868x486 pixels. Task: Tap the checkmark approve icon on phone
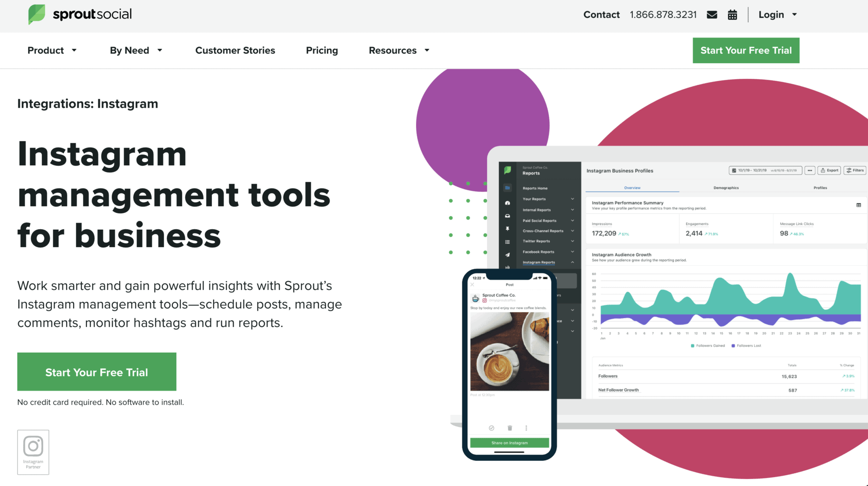[x=491, y=428]
